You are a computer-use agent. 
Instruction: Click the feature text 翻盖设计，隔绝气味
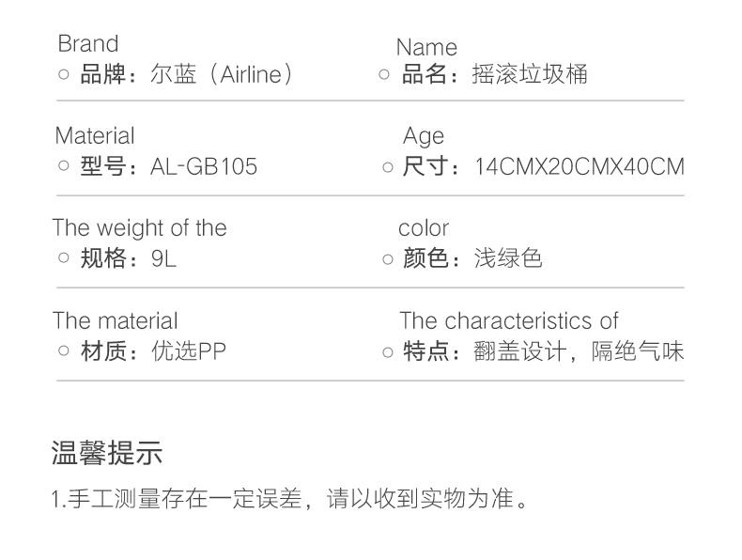[579, 351]
